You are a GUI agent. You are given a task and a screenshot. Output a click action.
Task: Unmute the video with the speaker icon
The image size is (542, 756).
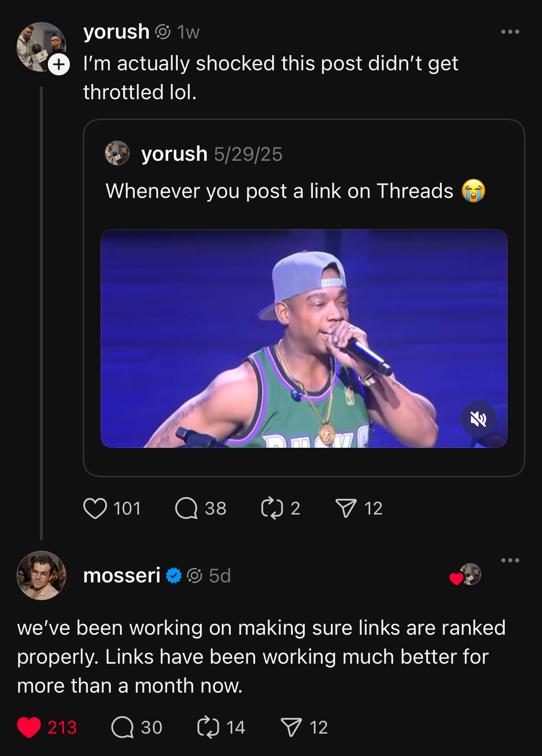pos(478,419)
